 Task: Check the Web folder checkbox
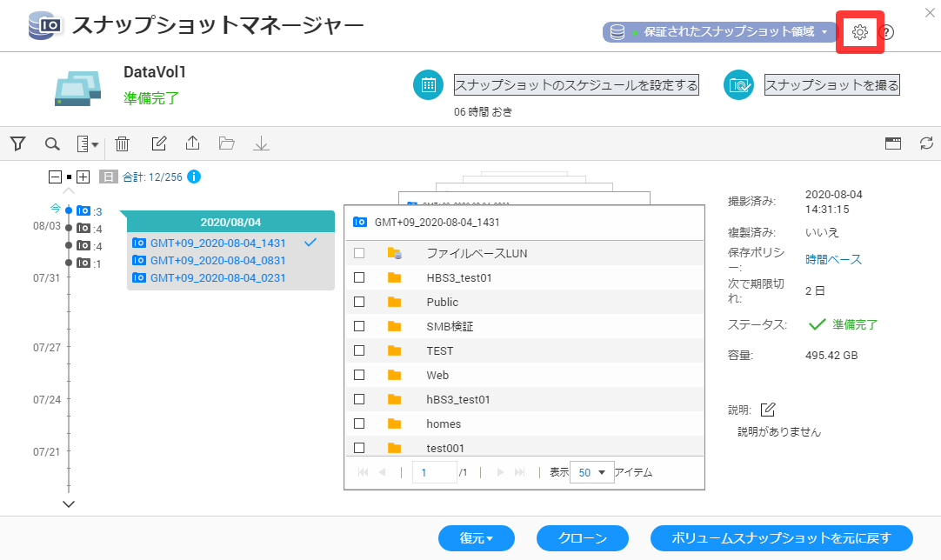(x=359, y=375)
